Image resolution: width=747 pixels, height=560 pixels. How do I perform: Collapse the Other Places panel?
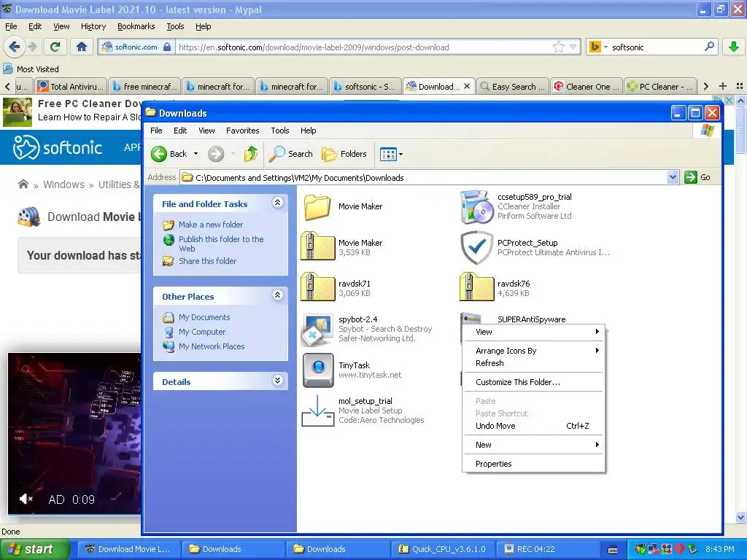tap(278, 295)
